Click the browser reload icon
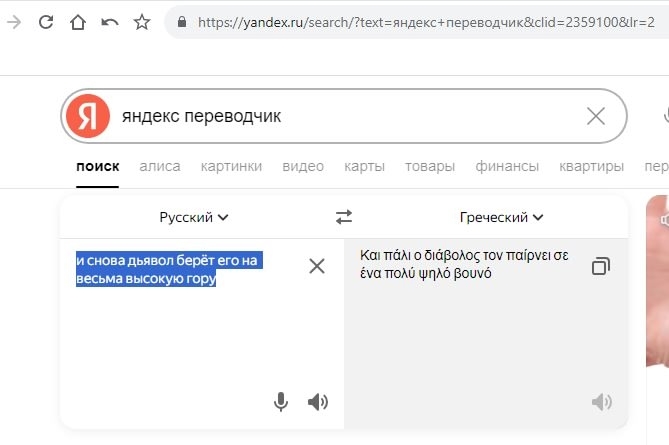Viewport: 669px width, 445px height. 45,21
